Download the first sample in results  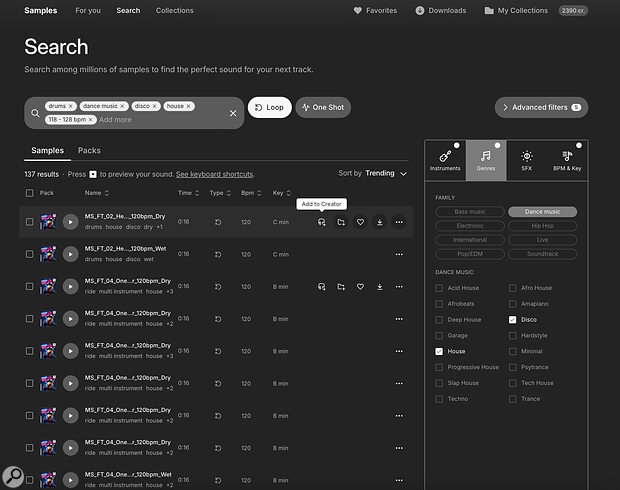pos(379,222)
